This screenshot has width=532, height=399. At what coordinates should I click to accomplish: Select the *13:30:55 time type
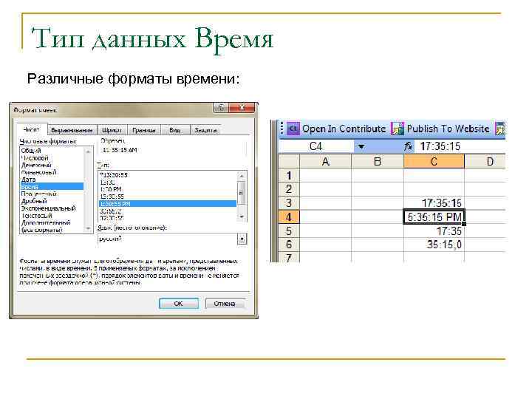[168, 175]
